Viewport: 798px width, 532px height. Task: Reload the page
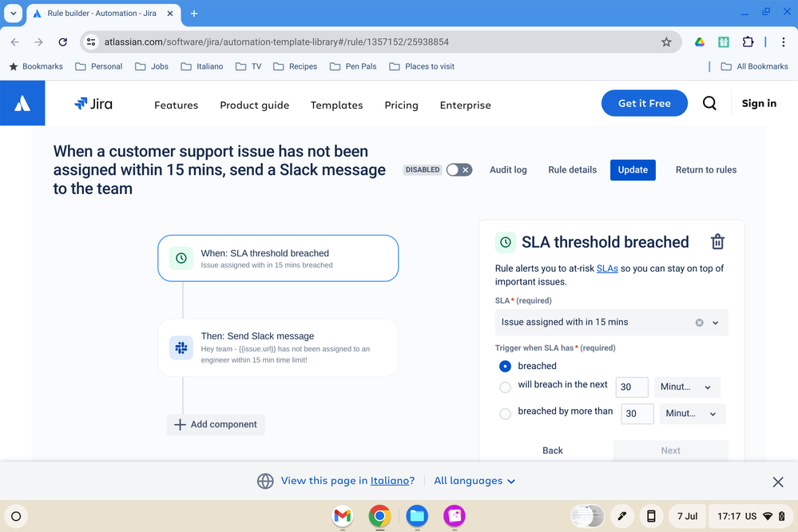pyautogui.click(x=62, y=42)
